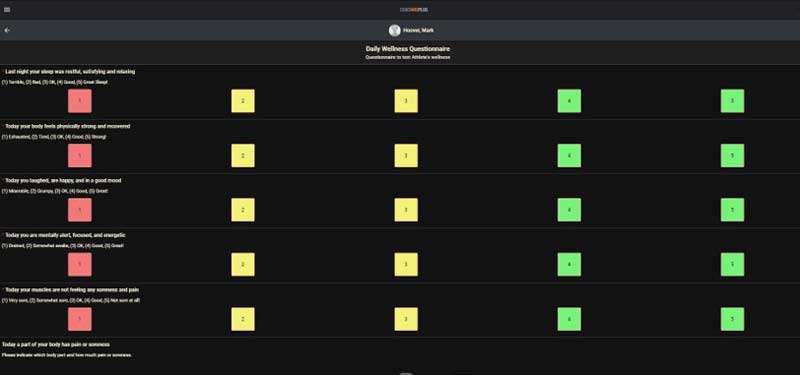Click the Daily Wellness Questionnaire title
This screenshot has width=800, height=375.
pyautogui.click(x=408, y=49)
